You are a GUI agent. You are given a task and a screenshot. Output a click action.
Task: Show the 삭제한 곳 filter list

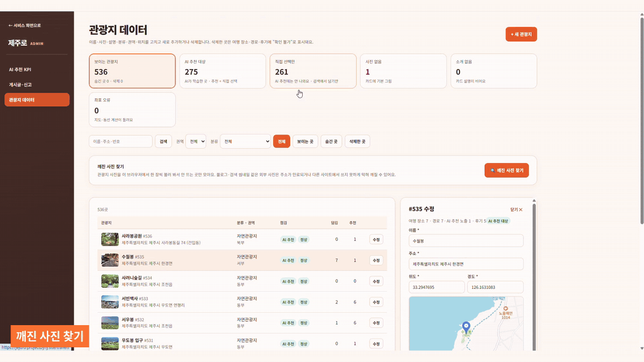tap(357, 142)
